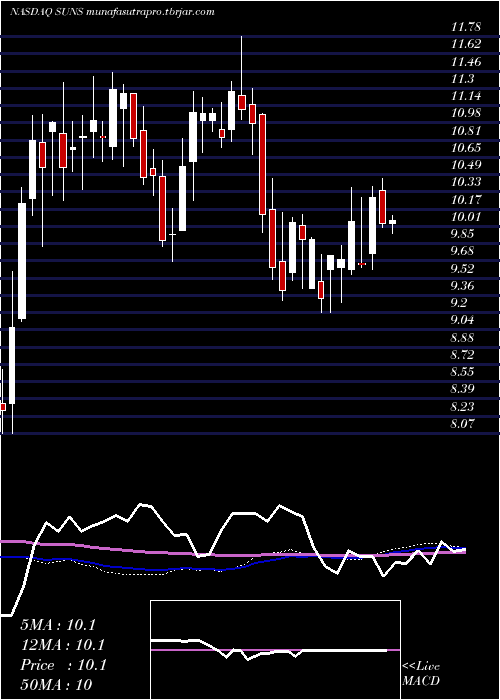Viewport: 500px width, 700px height.
Task: Click the 11.3 price axis label
Action: click(x=463, y=79)
